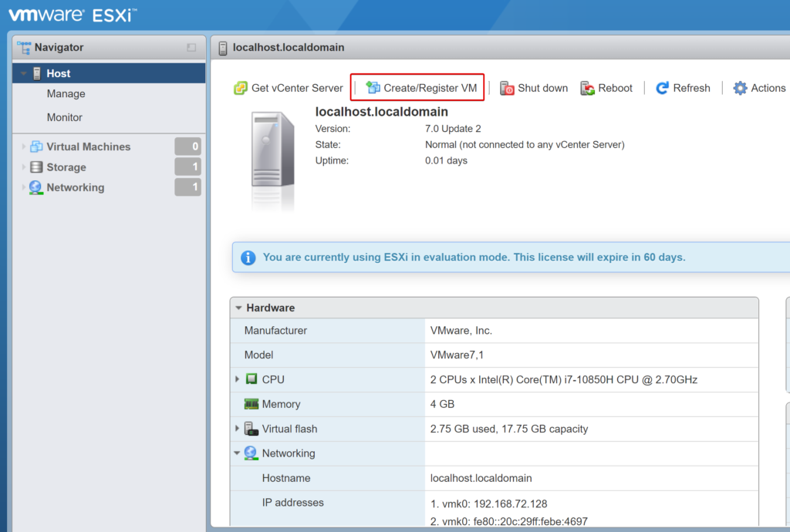Screen dimensions: 790x532
Task: Click Virtual flash capacity value
Action: click(x=509, y=429)
